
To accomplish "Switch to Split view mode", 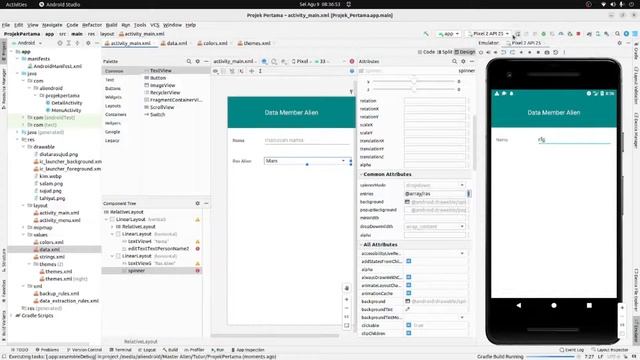I will (x=445, y=52).
